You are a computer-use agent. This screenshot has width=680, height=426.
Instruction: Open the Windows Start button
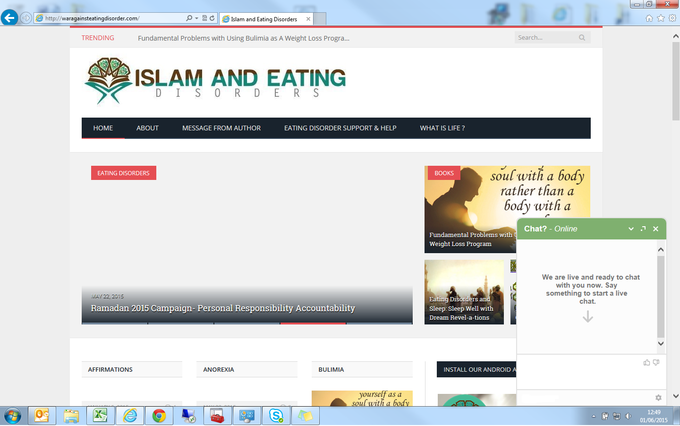coord(12,416)
